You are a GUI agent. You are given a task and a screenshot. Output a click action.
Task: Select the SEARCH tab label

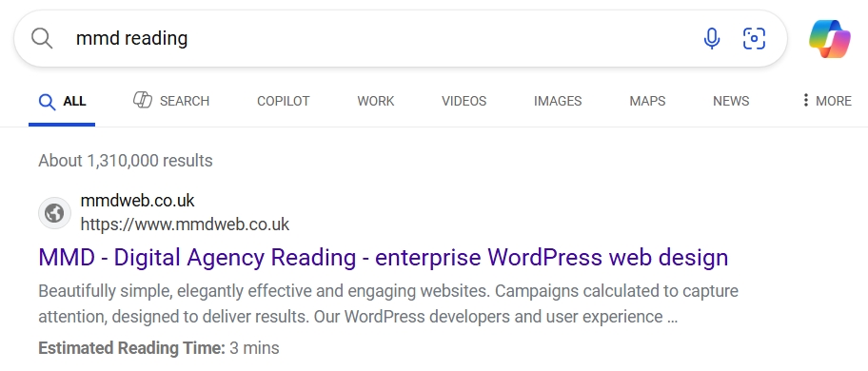[x=185, y=101]
